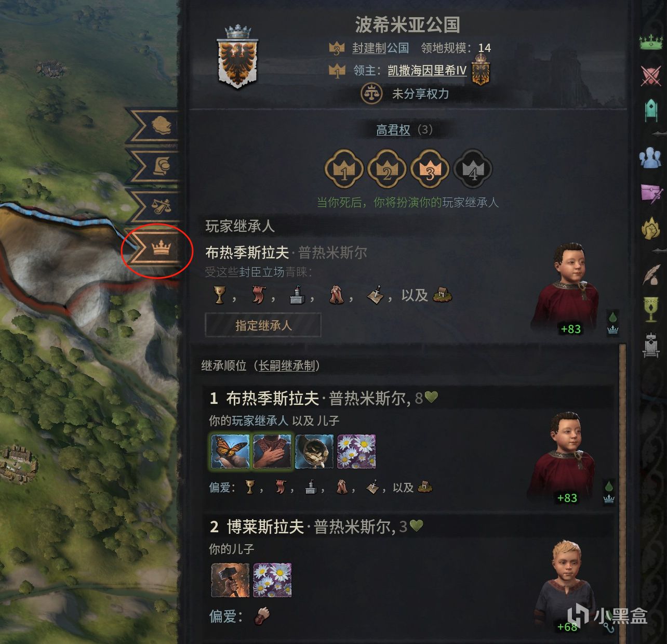Open the council people icon in sidebar
Image resolution: width=667 pixels, height=644 pixels.
click(x=650, y=156)
